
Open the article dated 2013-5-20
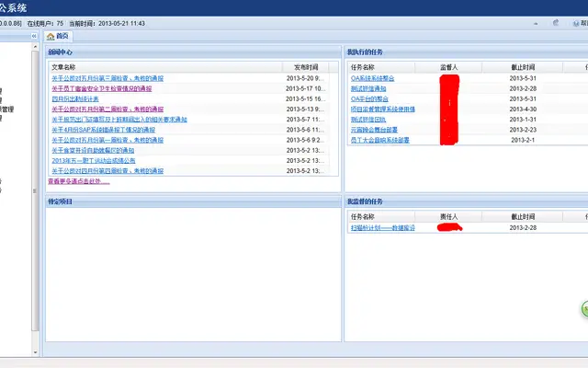(x=107, y=78)
